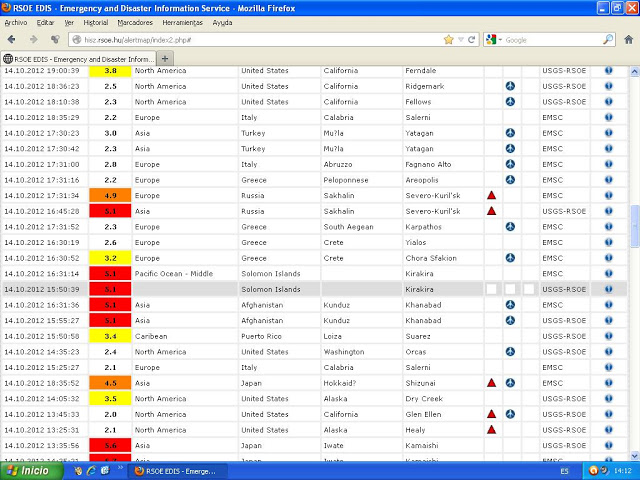This screenshot has width=640, height=480.
Task: Open info icon for Ferndale row
Action: (609, 71)
